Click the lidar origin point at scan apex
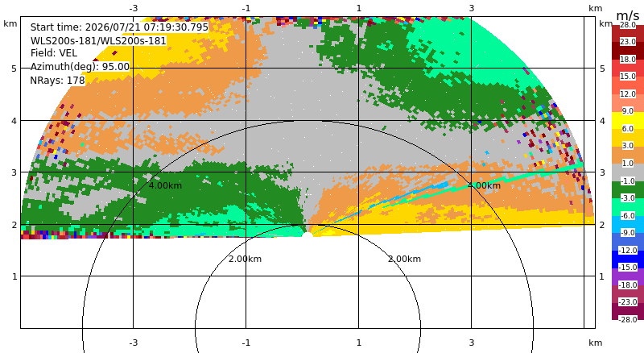Image resolution: width=644 pixels, height=353 pixels. click(x=308, y=235)
